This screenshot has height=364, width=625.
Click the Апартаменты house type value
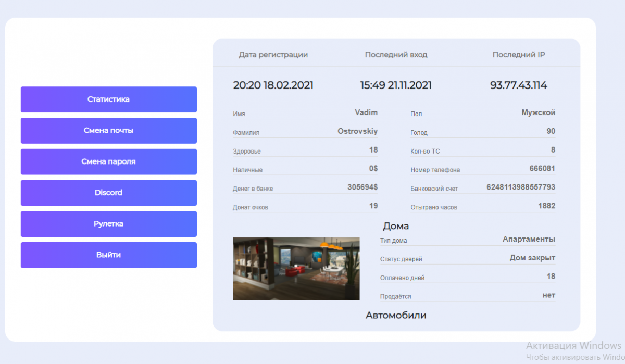[528, 239]
